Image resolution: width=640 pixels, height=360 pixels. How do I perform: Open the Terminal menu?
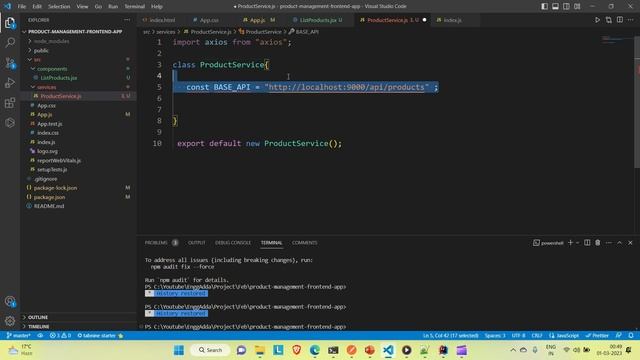click(134, 6)
